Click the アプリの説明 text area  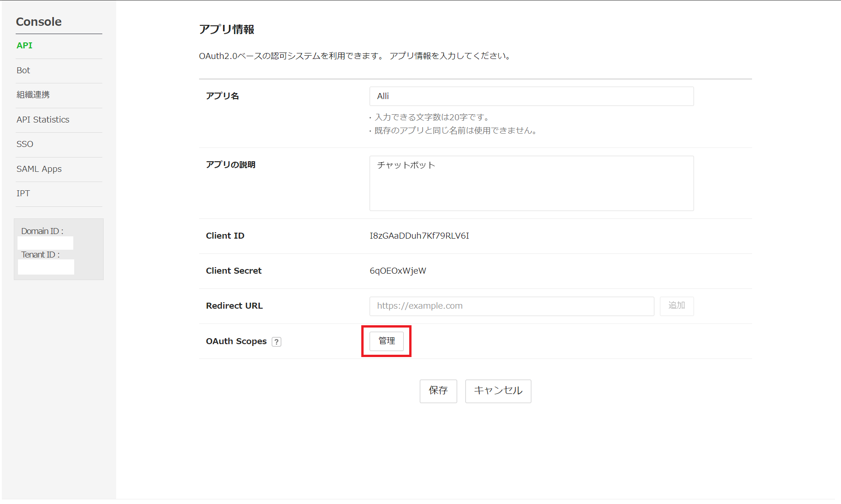(531, 183)
